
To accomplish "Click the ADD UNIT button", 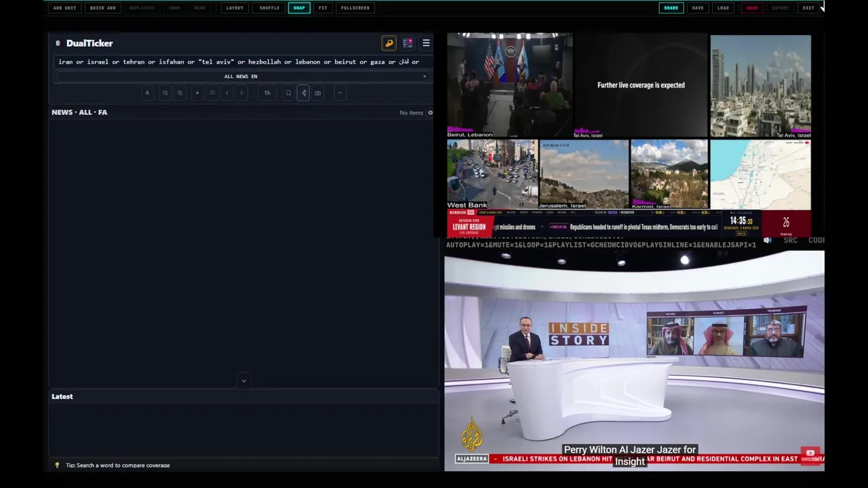I will (65, 8).
